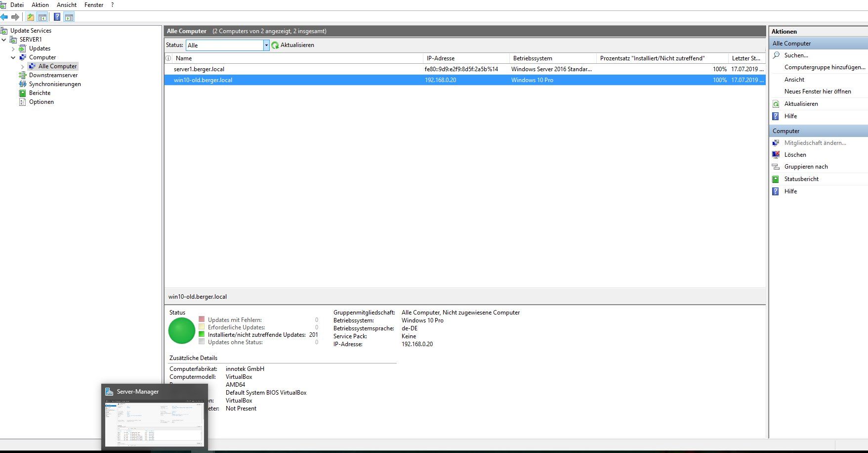Click Aktualisieren in the Aktionen pane
Image resolution: width=868 pixels, height=453 pixels.
(801, 104)
